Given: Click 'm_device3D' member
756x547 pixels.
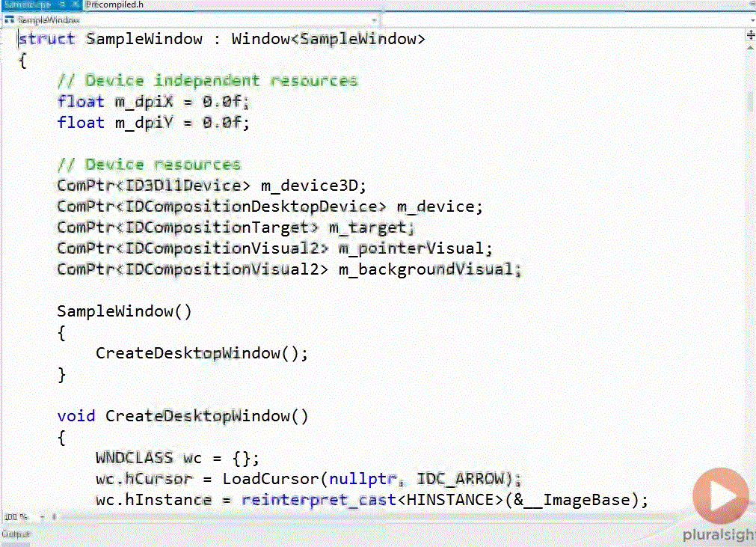Looking at the screenshot, I should pos(309,186).
